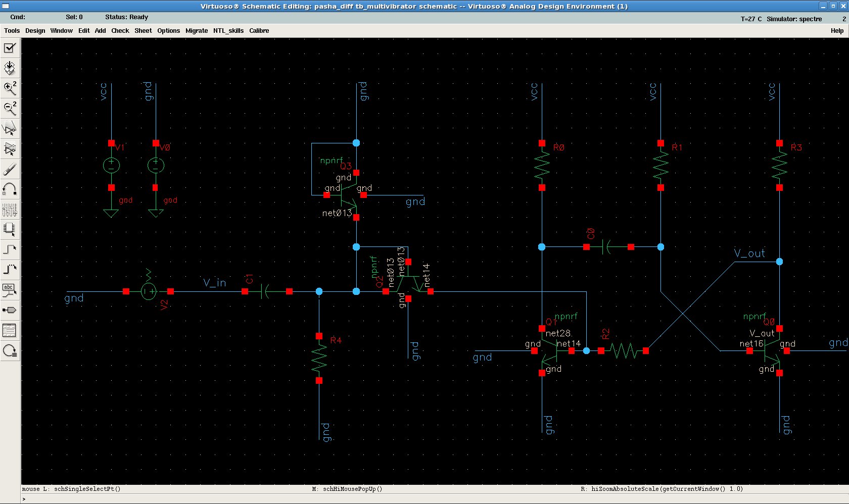Select the V1 voltage source symbol
The height and width of the screenshot is (504, 849).
point(112,165)
